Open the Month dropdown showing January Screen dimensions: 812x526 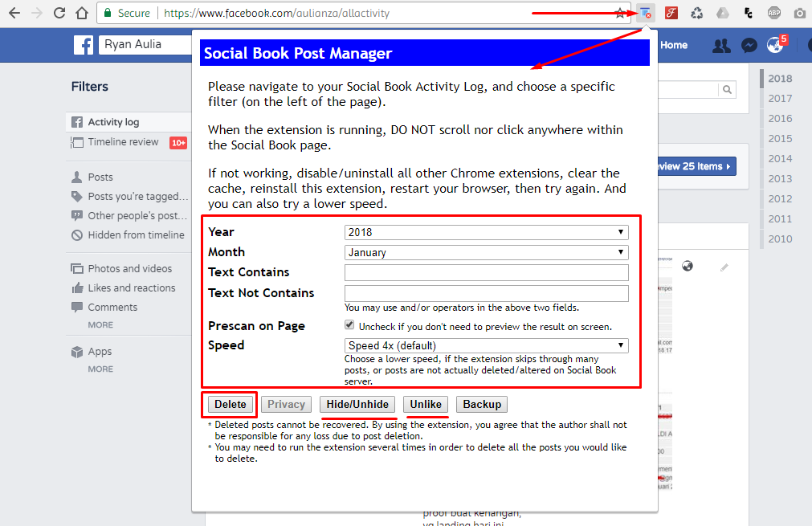coord(486,252)
